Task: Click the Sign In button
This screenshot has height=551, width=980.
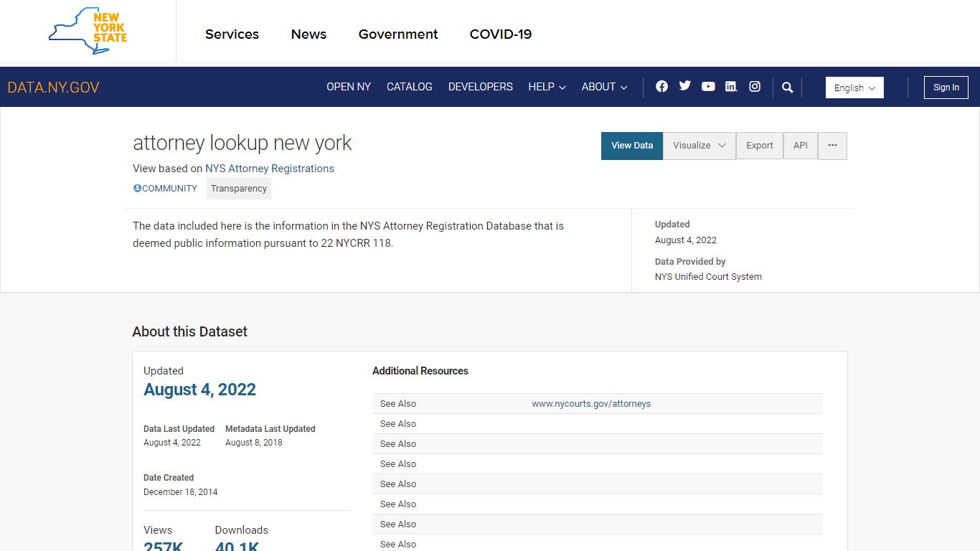Action: pyautogui.click(x=946, y=88)
